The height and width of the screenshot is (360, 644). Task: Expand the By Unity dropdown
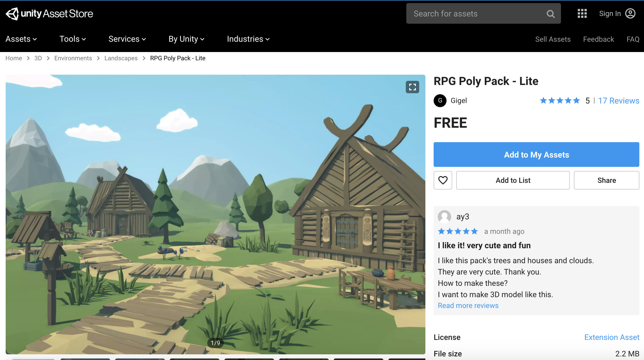[x=186, y=39]
